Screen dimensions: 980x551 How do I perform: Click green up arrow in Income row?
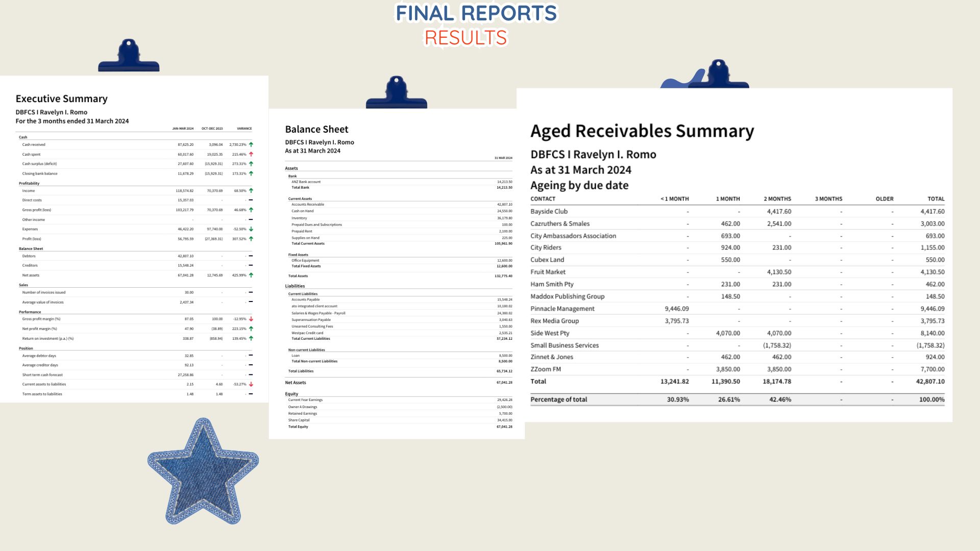(251, 191)
